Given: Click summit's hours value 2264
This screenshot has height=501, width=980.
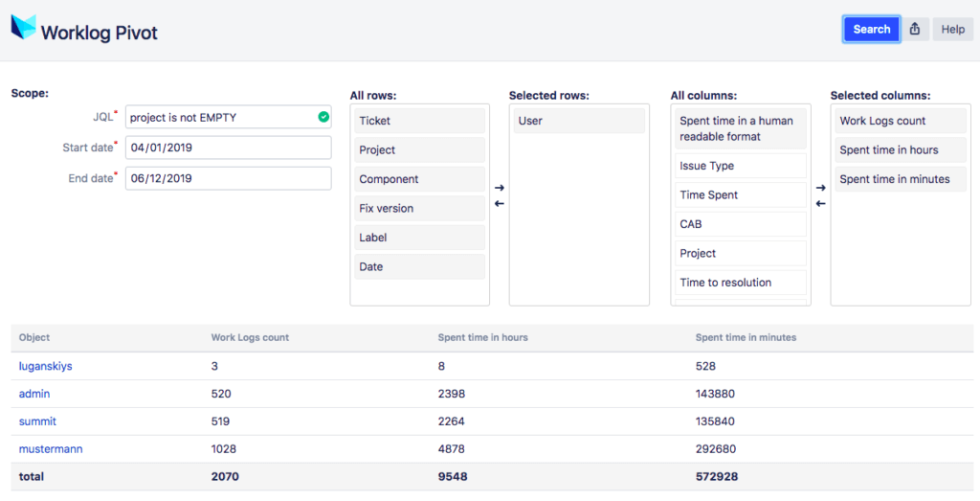Looking at the screenshot, I should [452, 421].
